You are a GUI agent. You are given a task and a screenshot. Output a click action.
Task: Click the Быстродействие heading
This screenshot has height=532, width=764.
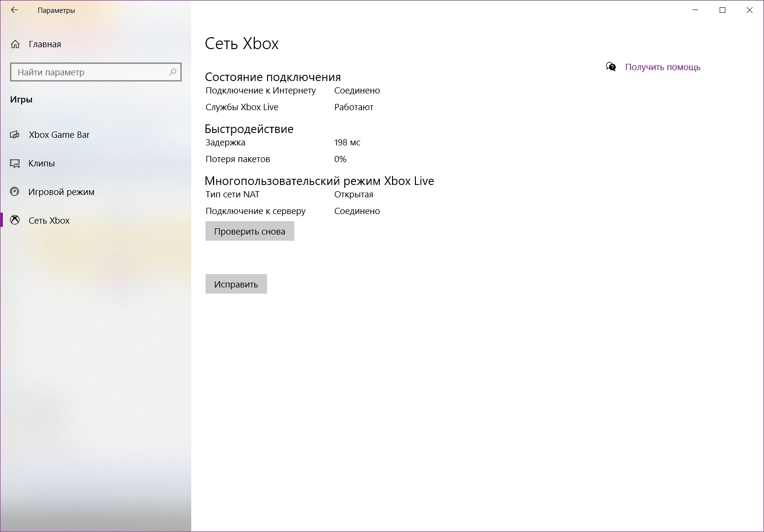click(249, 129)
